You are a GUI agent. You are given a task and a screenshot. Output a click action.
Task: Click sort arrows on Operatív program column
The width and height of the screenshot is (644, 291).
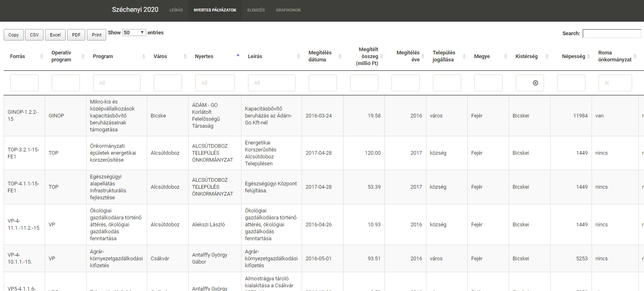83,56
